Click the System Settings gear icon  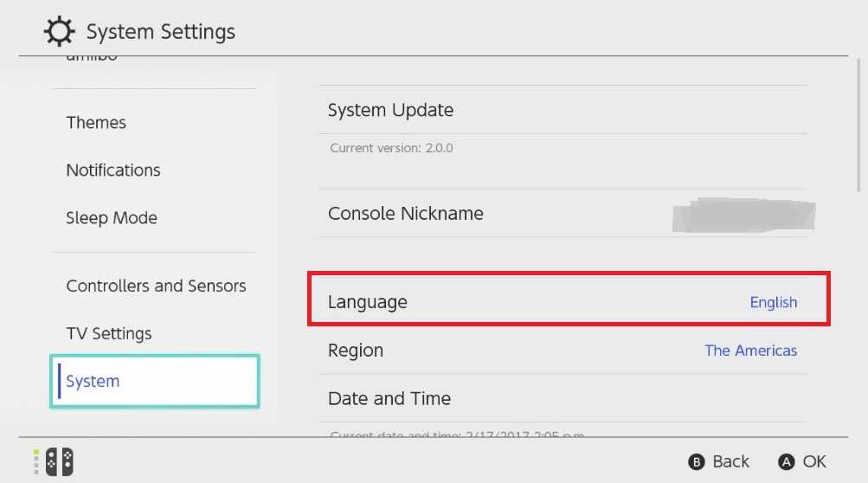[x=60, y=32]
